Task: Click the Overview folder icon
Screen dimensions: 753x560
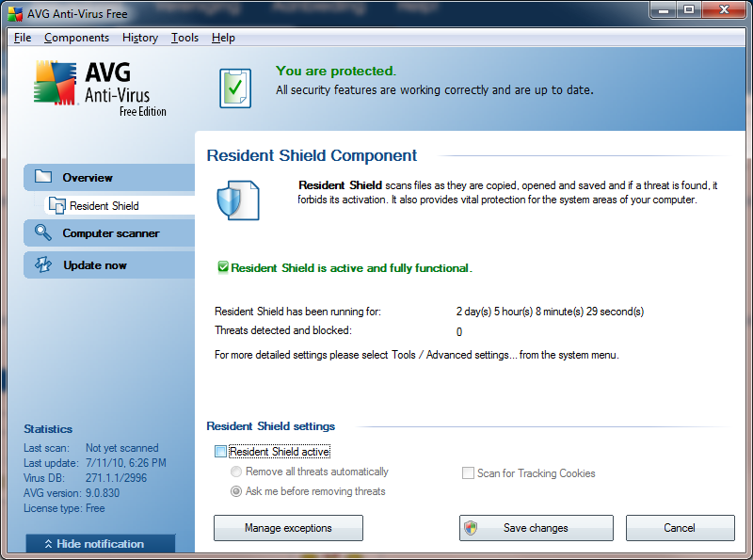Action: [43, 177]
